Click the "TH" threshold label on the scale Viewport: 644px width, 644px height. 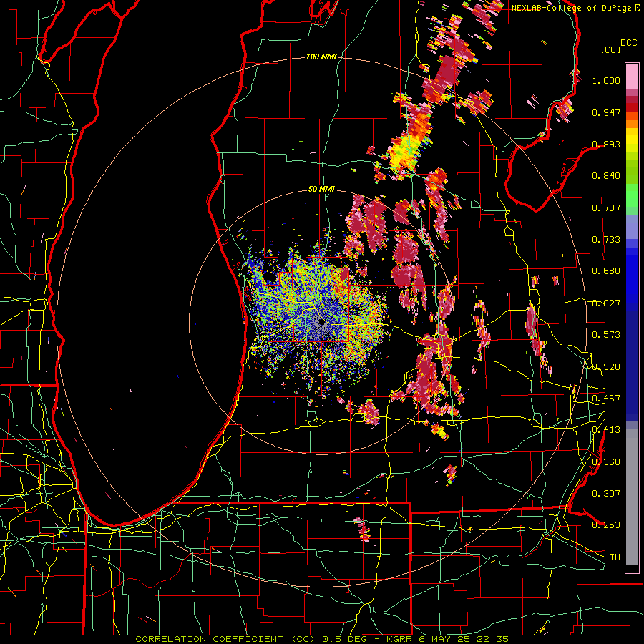tap(615, 557)
